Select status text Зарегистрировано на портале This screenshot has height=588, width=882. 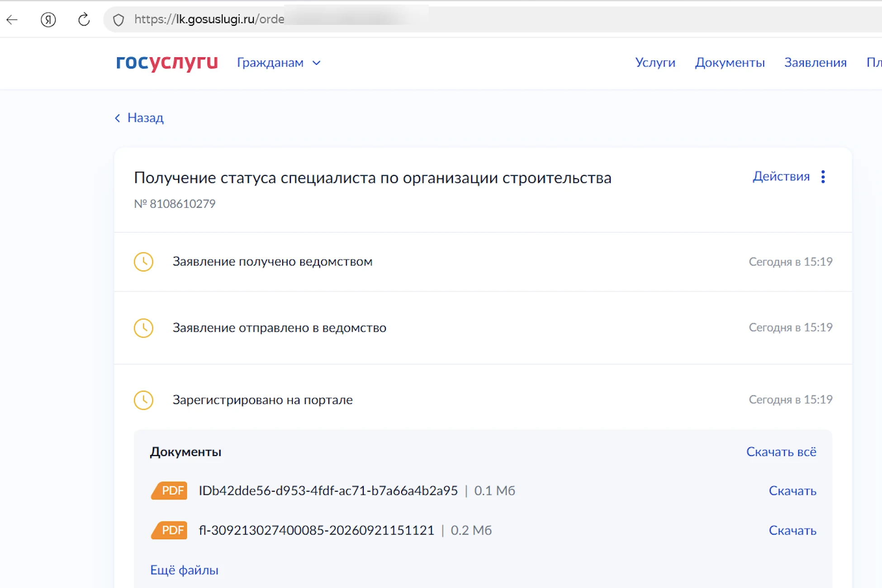point(262,400)
